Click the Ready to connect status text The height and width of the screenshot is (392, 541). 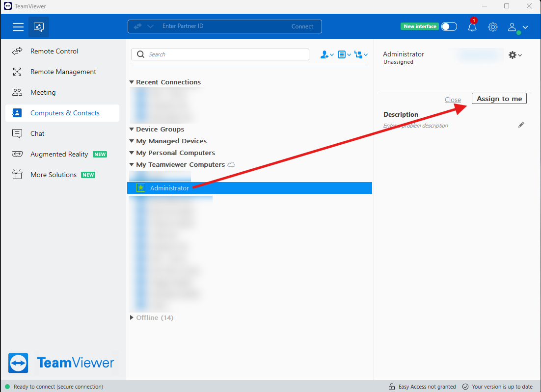[58, 387]
